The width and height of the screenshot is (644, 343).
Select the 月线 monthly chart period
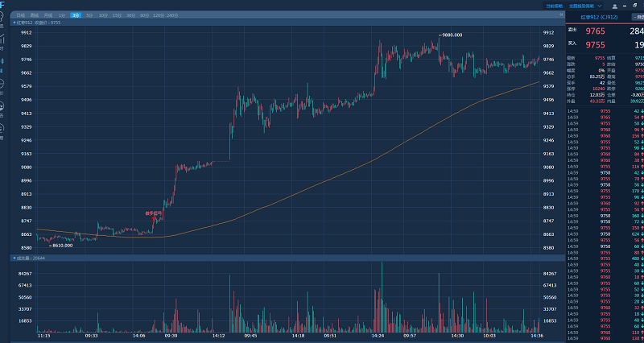pos(48,15)
